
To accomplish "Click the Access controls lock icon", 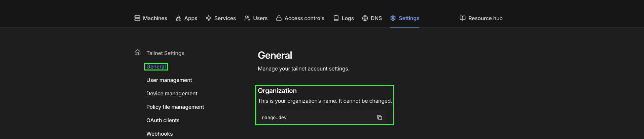I will pos(279,18).
